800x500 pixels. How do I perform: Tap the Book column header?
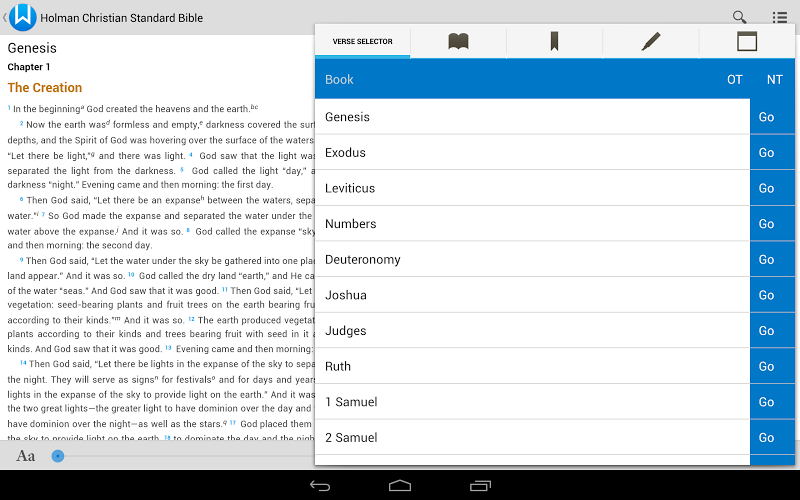(339, 80)
